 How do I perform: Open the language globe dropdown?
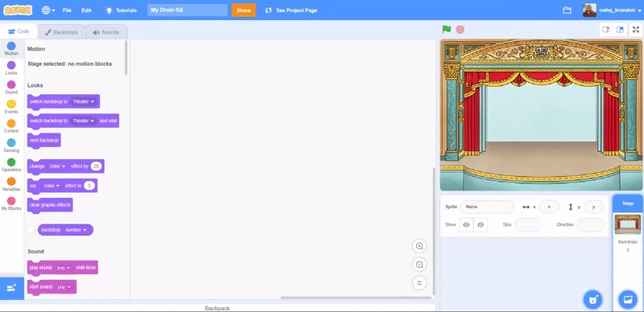(48, 10)
